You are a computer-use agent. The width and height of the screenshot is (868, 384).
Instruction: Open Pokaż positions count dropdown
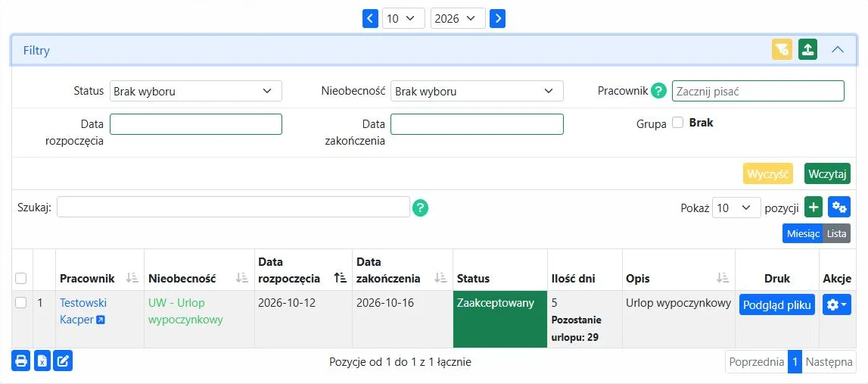[736, 208]
